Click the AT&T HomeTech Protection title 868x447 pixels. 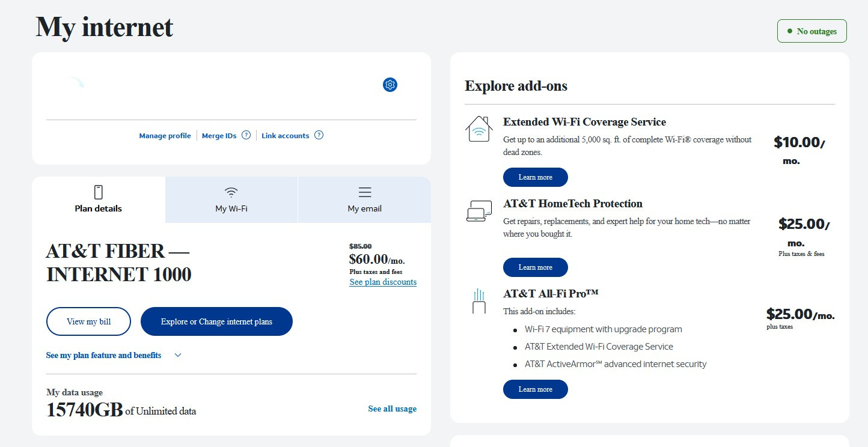[x=573, y=204]
